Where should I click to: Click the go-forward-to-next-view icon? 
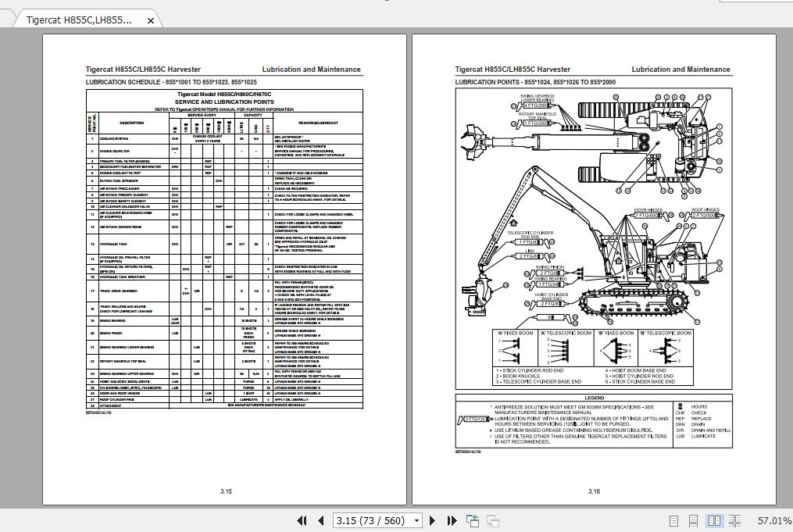click(492, 520)
